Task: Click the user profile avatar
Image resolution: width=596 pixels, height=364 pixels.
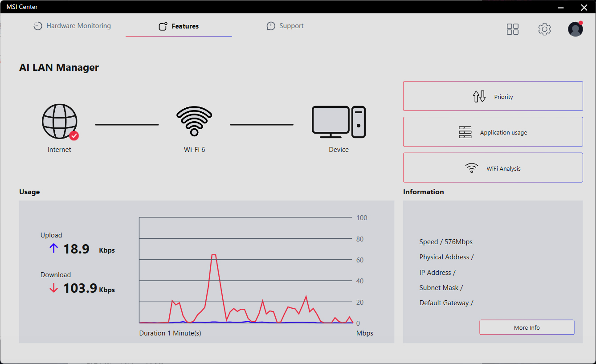Action: (575, 29)
